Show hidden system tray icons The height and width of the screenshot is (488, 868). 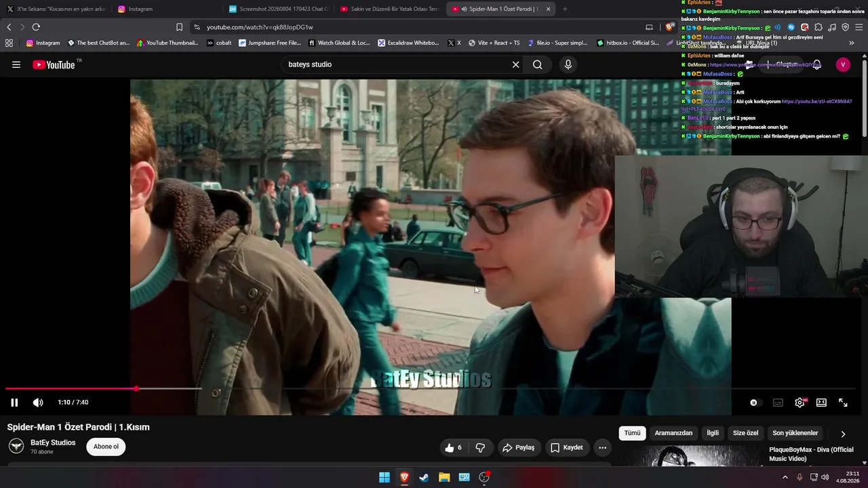tap(785, 477)
